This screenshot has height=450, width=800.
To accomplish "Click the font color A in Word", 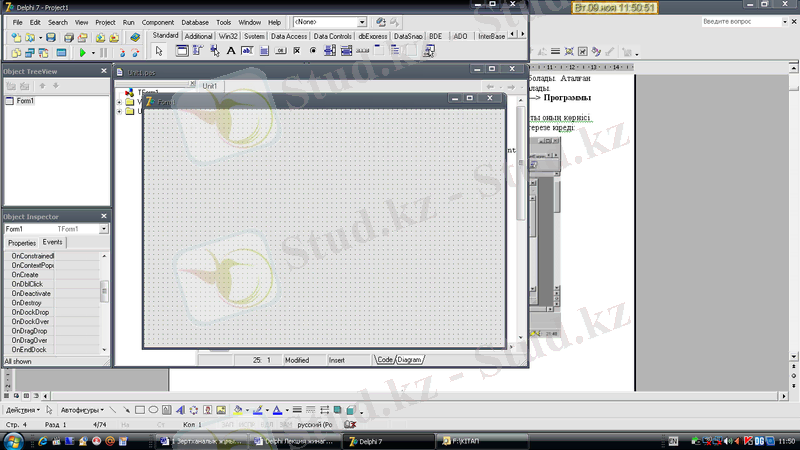I will [x=277, y=410].
